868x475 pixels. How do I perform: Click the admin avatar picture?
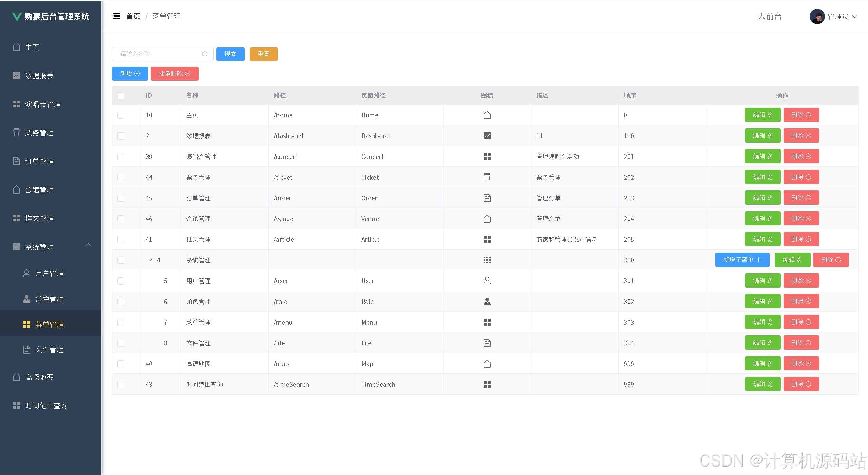(x=817, y=16)
